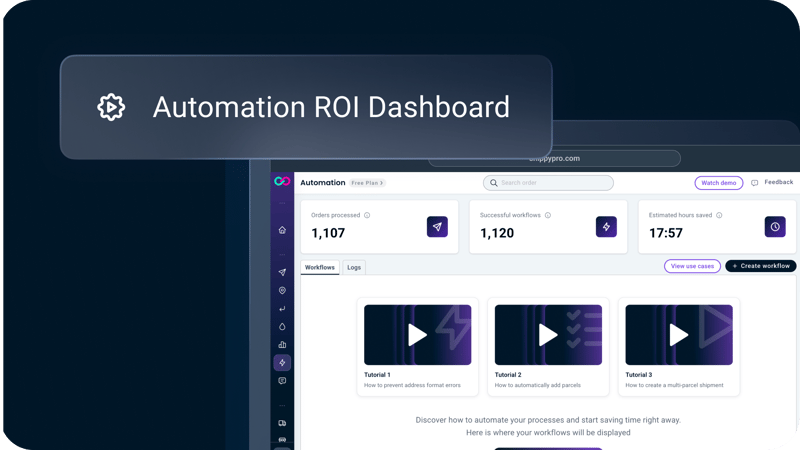Open the bar chart analytics sidebar icon
The image size is (800, 450).
coord(282,345)
